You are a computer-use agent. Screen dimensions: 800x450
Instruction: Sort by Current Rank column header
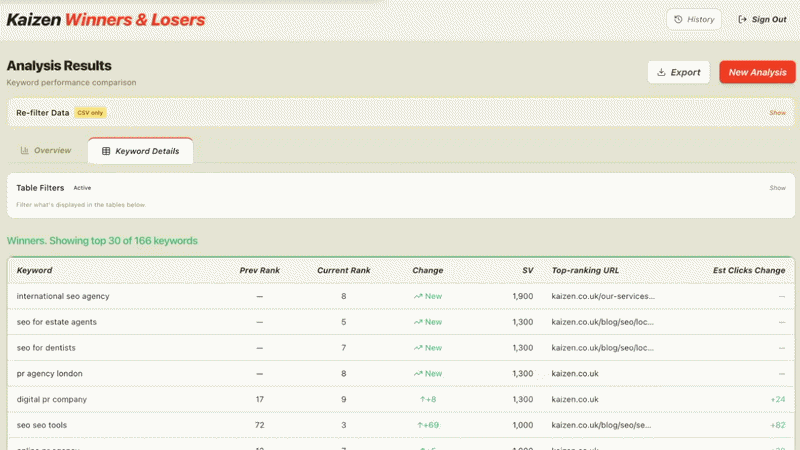343,270
